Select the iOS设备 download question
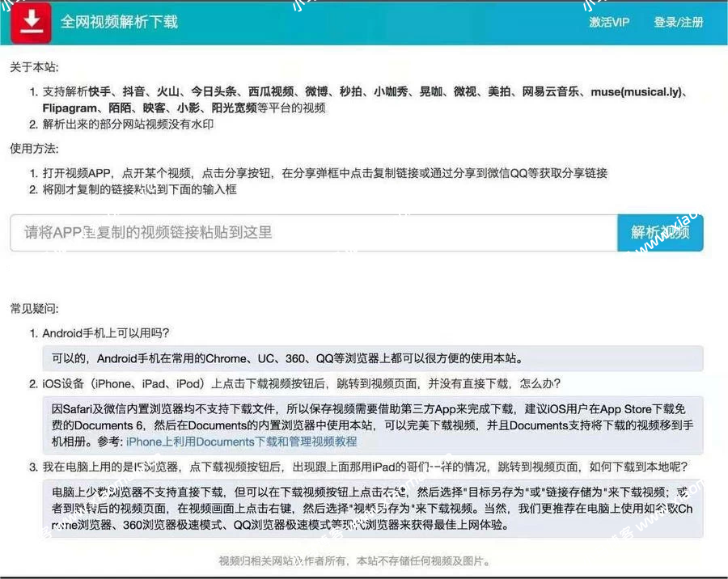Screen dimensions: 728x579 coord(301,382)
